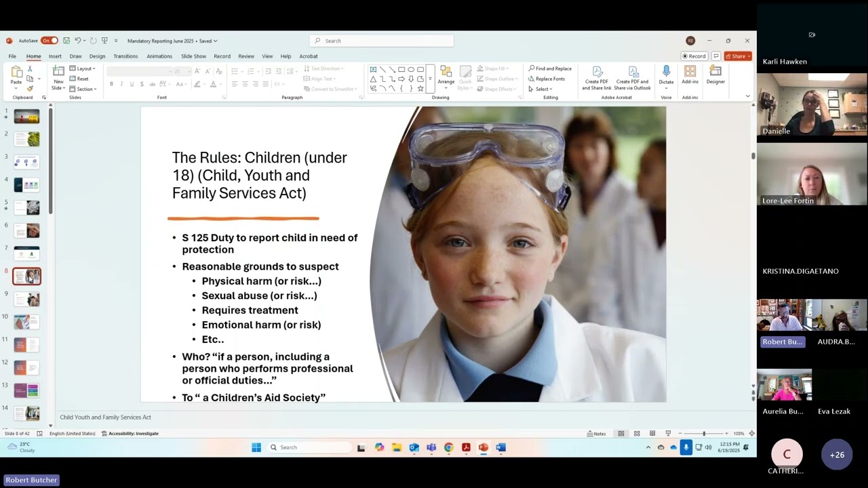Collapse the ribbon with chevron
This screenshot has width=868, height=488.
pyautogui.click(x=747, y=96)
